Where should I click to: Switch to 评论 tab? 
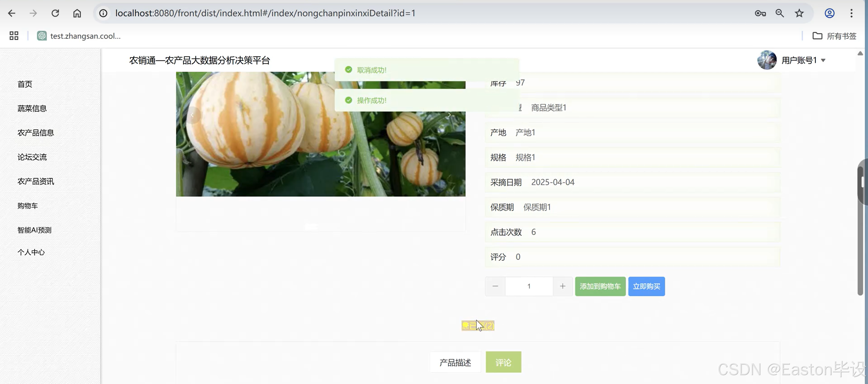pos(503,362)
